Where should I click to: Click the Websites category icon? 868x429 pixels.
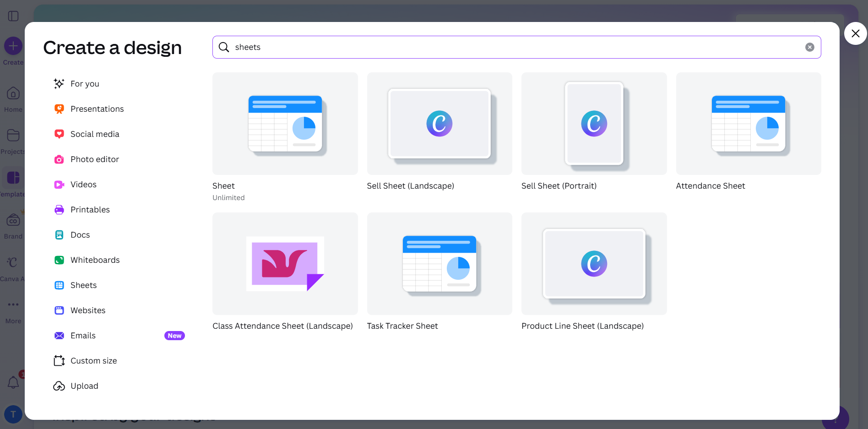click(59, 310)
